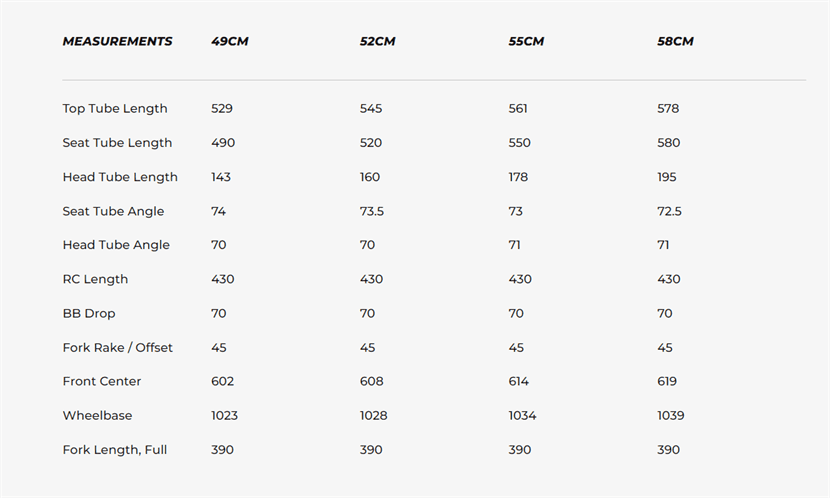Select the Head Tube Angle row label
830x498 pixels.
point(116,245)
